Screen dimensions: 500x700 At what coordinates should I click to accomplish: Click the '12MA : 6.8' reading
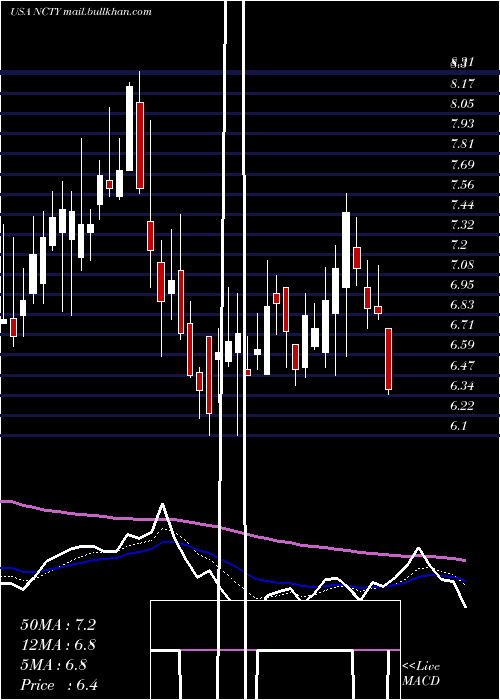click(58, 645)
